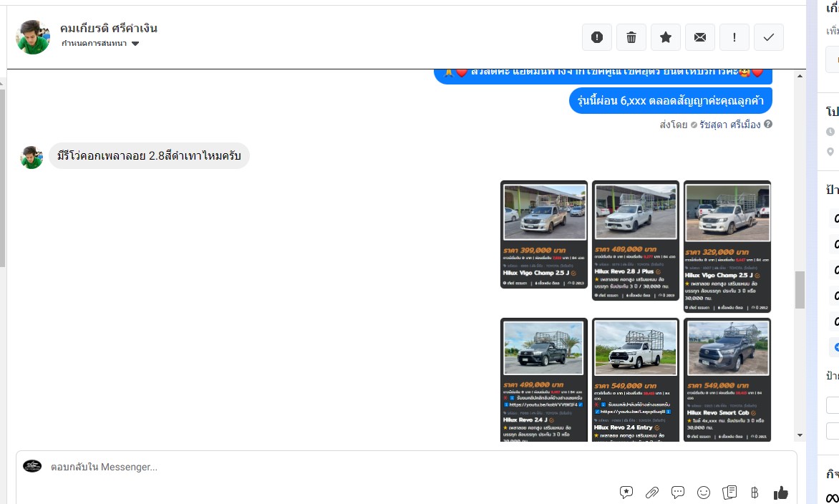Viewport: 839px width, 504px height.
Task: Click the chat scrollbar thumb
Action: (x=800, y=290)
